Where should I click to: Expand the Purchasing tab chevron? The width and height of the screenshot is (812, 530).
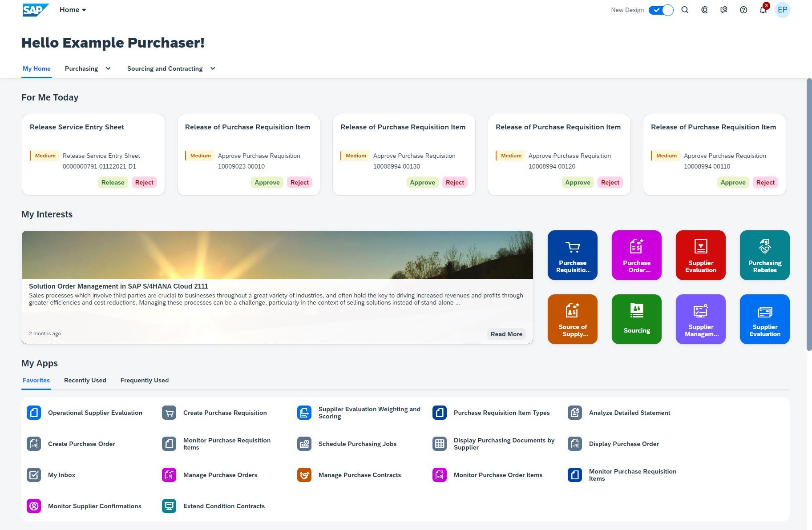[108, 68]
